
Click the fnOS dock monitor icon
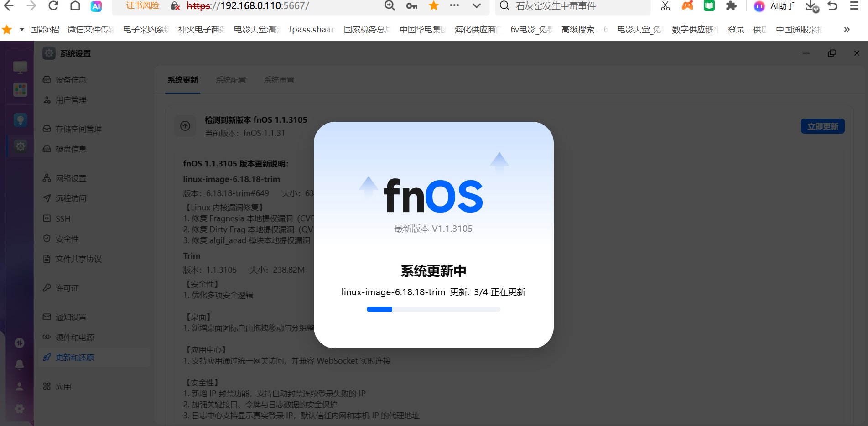[20, 68]
